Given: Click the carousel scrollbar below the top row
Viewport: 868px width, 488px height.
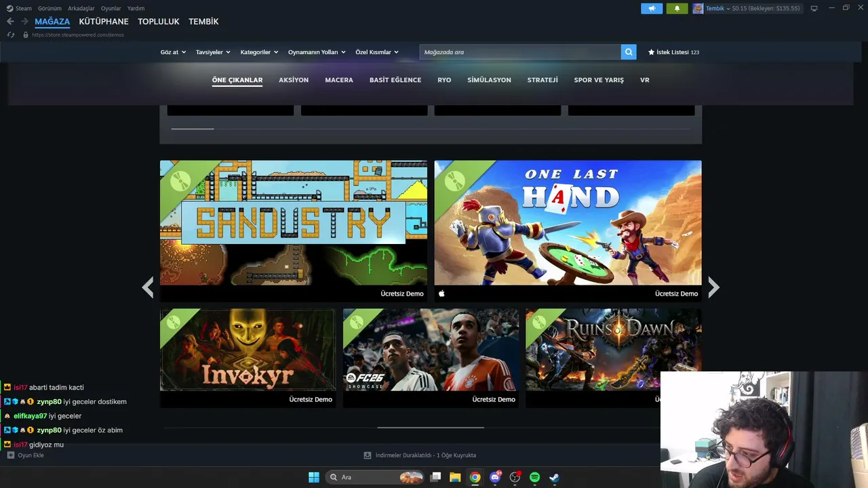Looking at the screenshot, I should coord(193,128).
